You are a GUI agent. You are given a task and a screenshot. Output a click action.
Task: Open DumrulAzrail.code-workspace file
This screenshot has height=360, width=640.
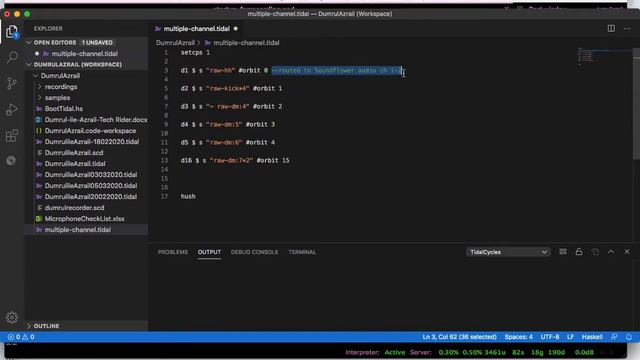click(x=90, y=131)
